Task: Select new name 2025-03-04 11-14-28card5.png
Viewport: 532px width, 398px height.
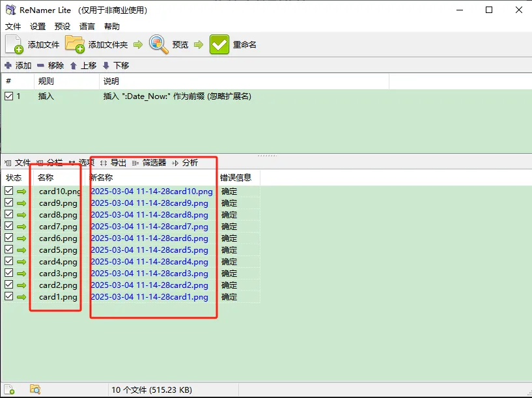Action: click(150, 250)
